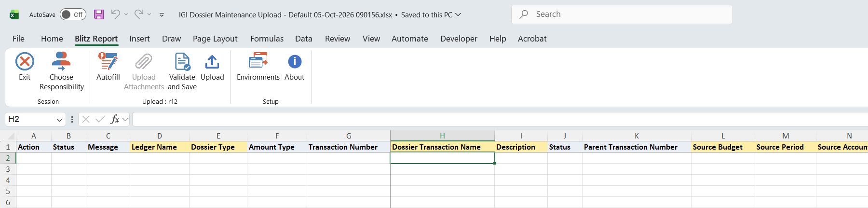868x208 pixels.
Task: Open the Page Layout tab
Action: (x=215, y=39)
